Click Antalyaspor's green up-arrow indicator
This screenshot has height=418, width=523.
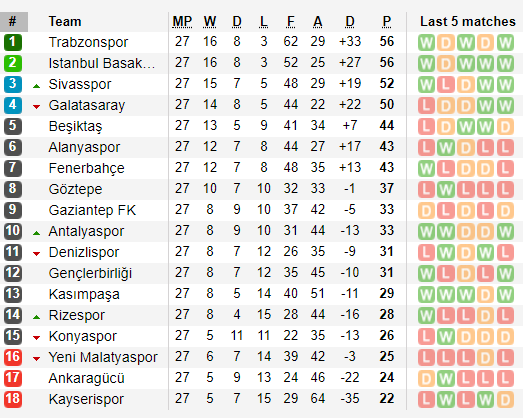pos(37,233)
